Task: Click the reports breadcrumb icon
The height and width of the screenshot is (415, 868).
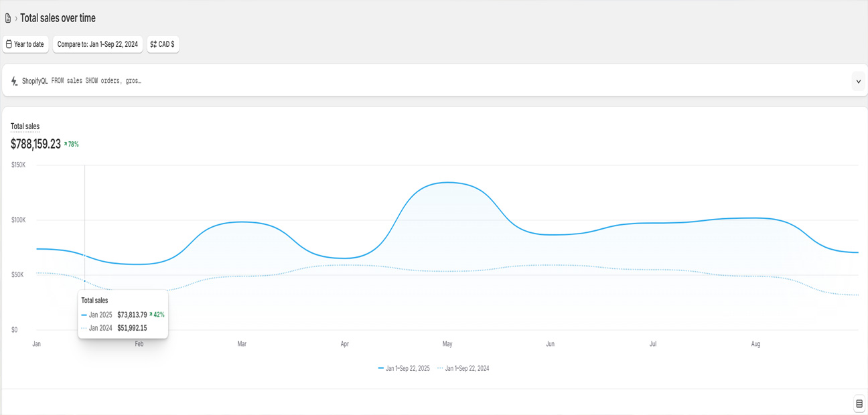Action: click(8, 18)
